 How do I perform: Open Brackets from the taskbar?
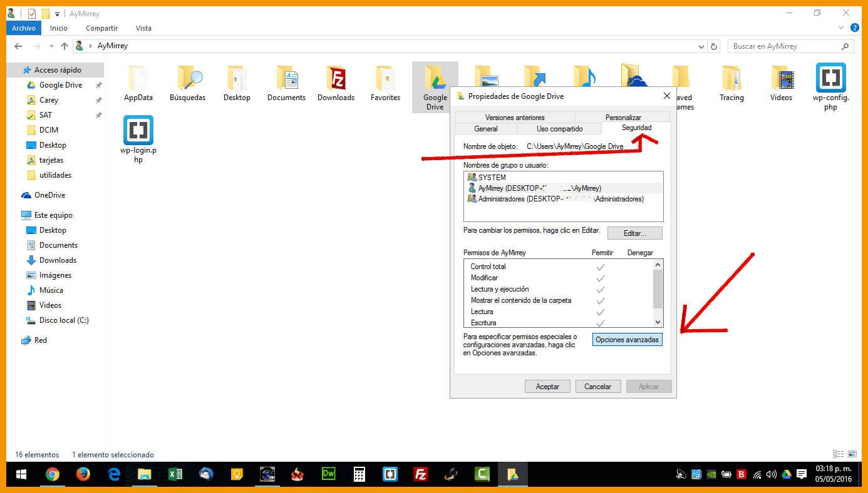(x=390, y=474)
